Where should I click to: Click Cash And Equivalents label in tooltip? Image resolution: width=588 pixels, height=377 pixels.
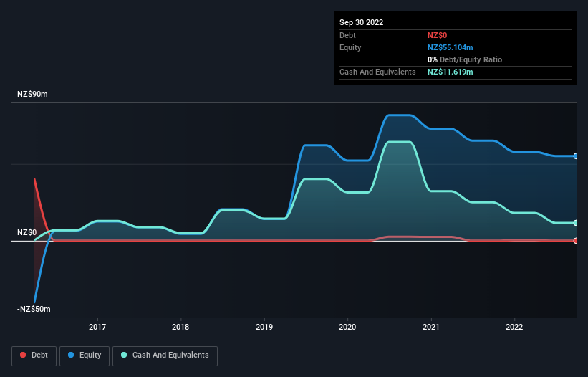(x=377, y=72)
